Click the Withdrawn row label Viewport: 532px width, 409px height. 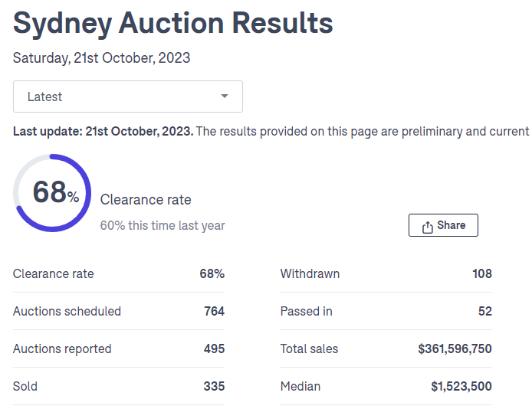pos(310,273)
